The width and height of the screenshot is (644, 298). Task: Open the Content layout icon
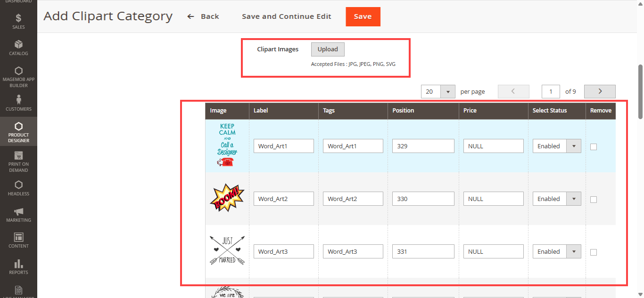point(18,237)
